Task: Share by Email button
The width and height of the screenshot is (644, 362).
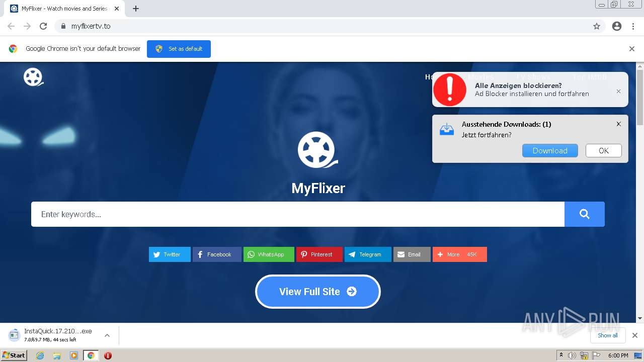Action: click(x=412, y=254)
